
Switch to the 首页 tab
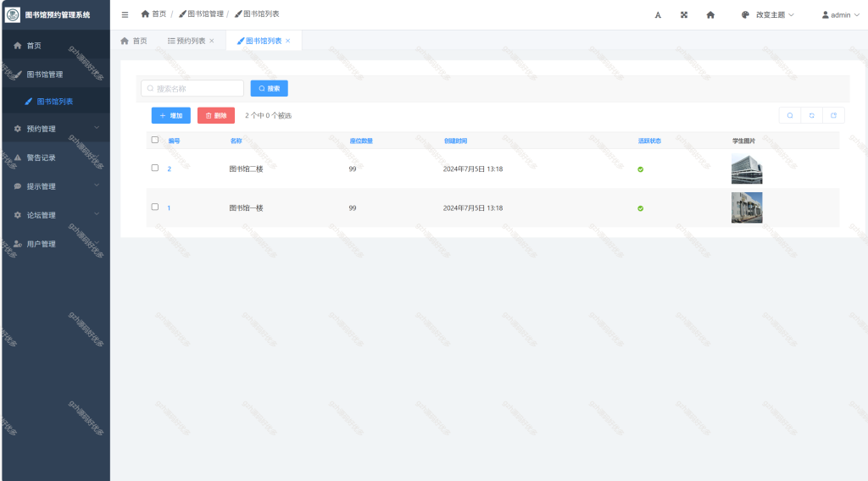click(x=134, y=41)
